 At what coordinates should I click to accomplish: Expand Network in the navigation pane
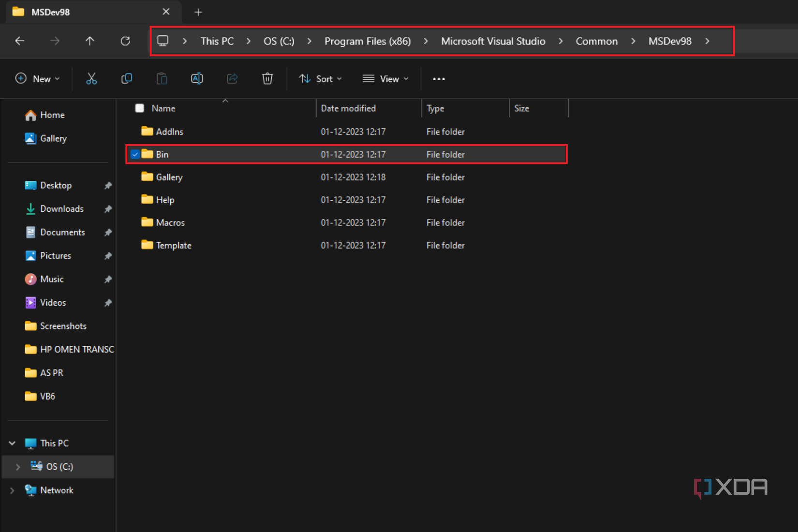click(12, 490)
